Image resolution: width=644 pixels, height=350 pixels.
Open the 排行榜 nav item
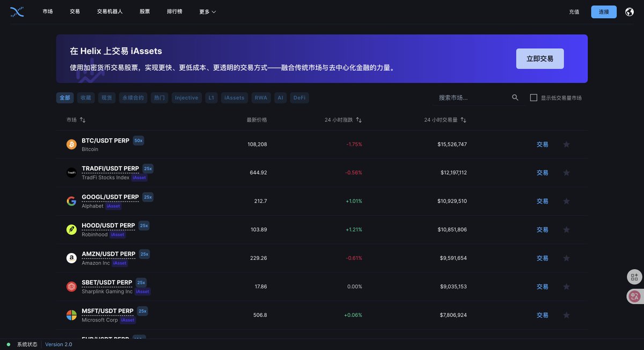(174, 12)
